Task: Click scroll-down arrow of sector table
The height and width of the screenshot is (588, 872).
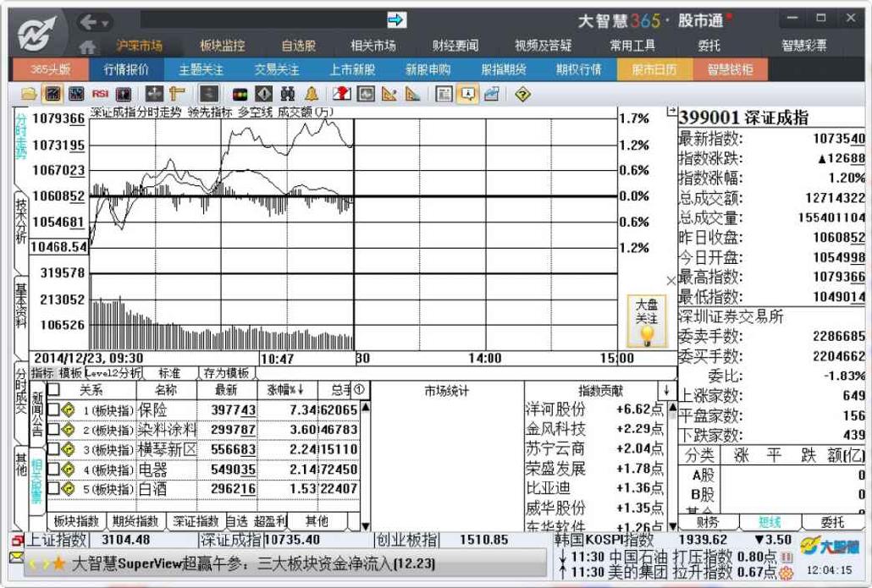Action: click(366, 525)
